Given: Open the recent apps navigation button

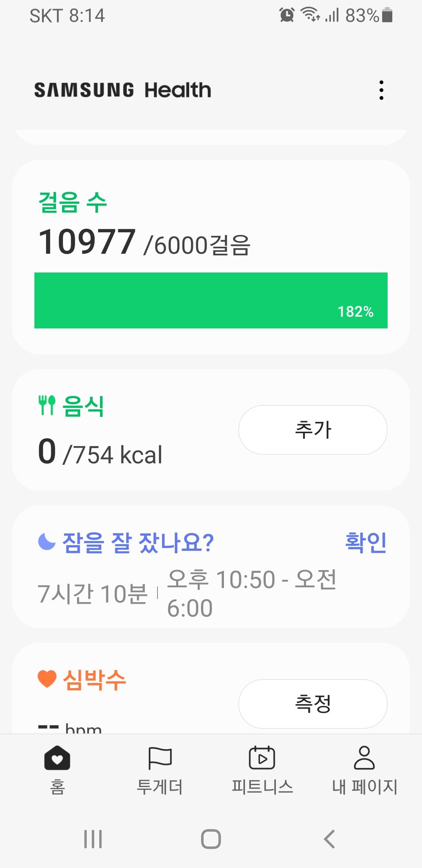Looking at the screenshot, I should pos(93,839).
